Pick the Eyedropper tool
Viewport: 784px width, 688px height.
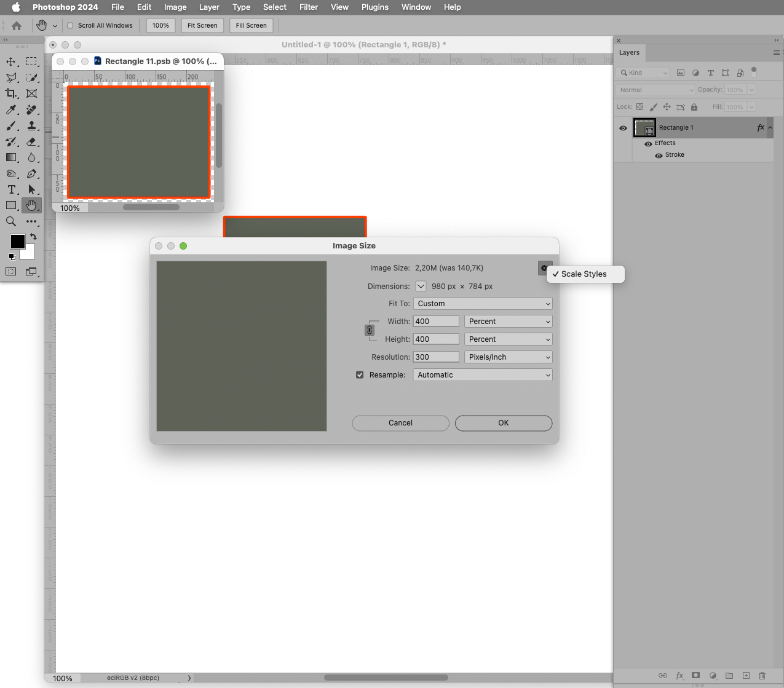(10, 109)
